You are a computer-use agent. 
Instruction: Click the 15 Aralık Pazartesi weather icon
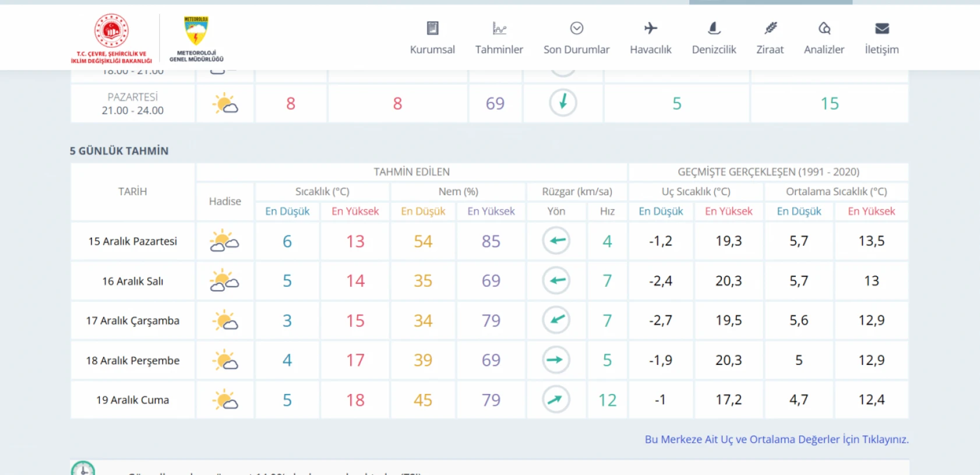click(x=224, y=241)
